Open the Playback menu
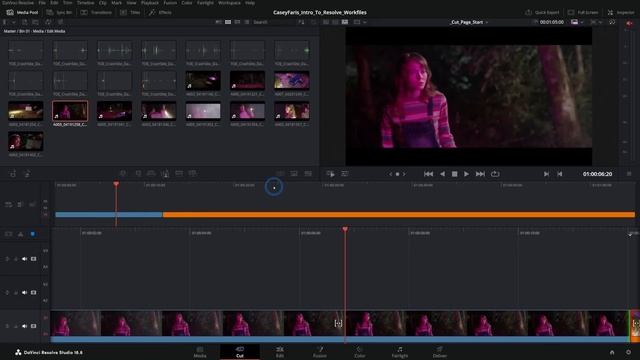The height and width of the screenshot is (360, 640). 150,3
